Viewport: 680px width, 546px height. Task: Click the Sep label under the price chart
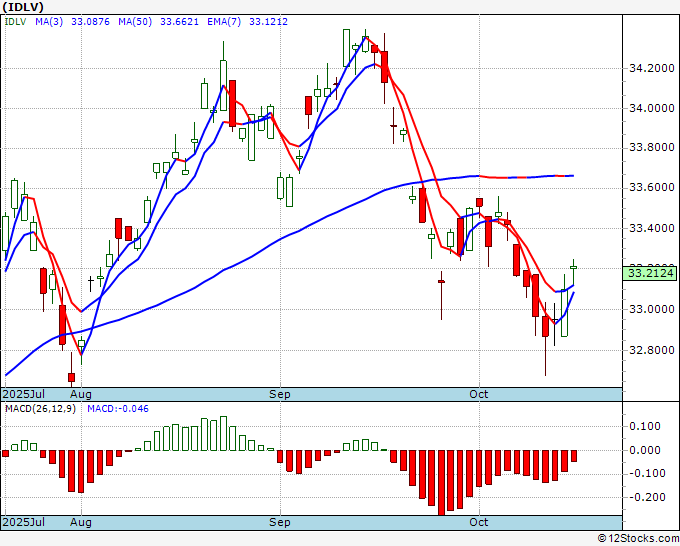tap(280, 394)
